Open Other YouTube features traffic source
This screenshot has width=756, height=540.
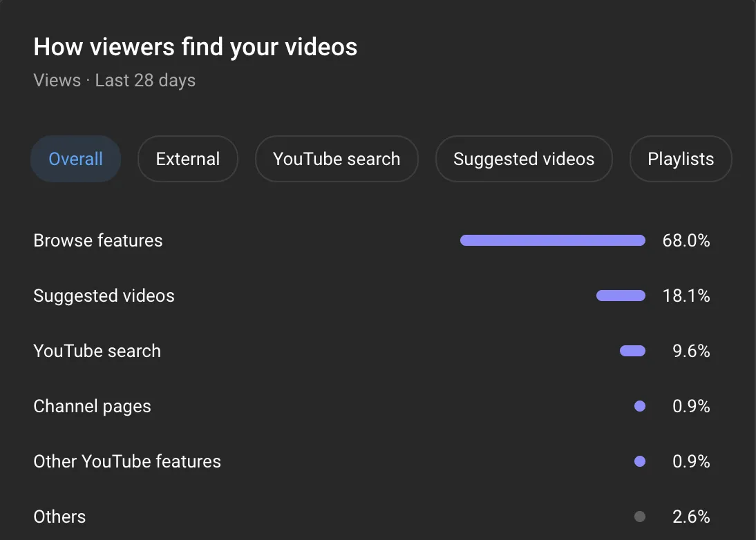(127, 461)
